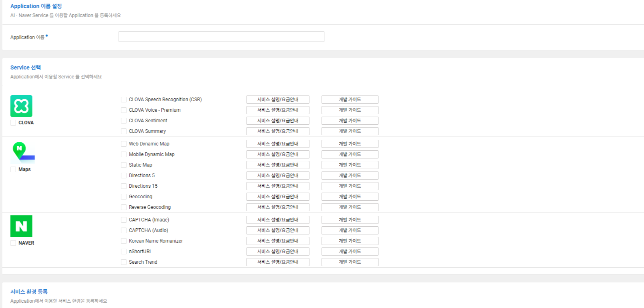The width and height of the screenshot is (644, 308).
Task: Check the Maps group checkbox
Action: coord(13,169)
